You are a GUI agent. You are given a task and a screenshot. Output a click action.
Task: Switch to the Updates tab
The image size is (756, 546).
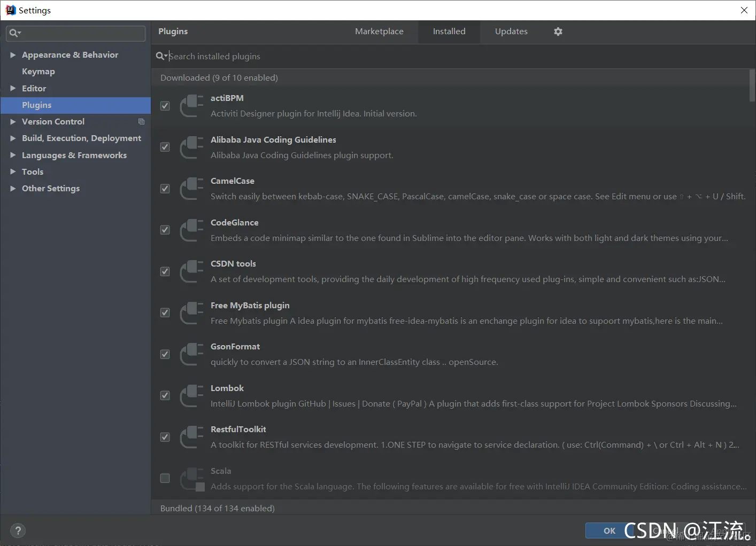click(511, 32)
